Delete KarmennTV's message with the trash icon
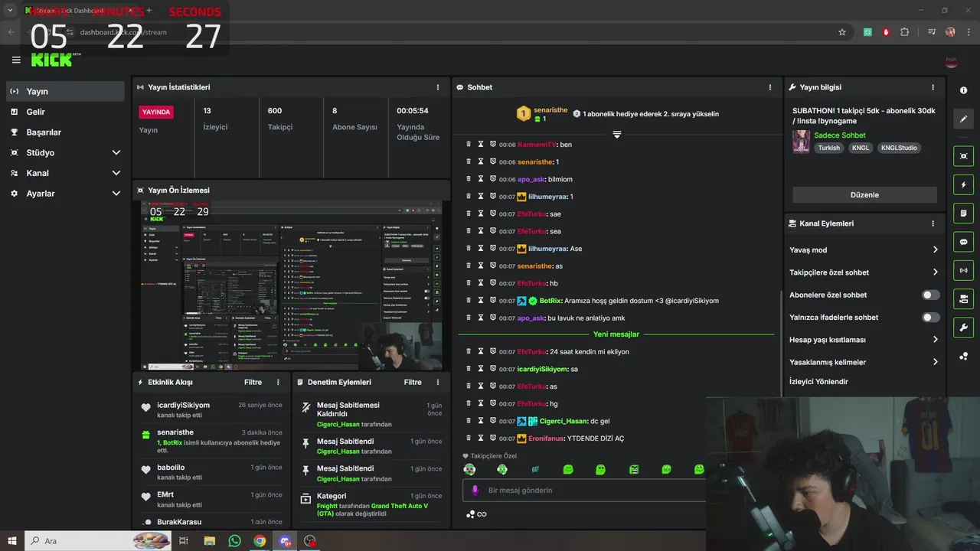Viewport: 980px width, 551px height. (469, 144)
